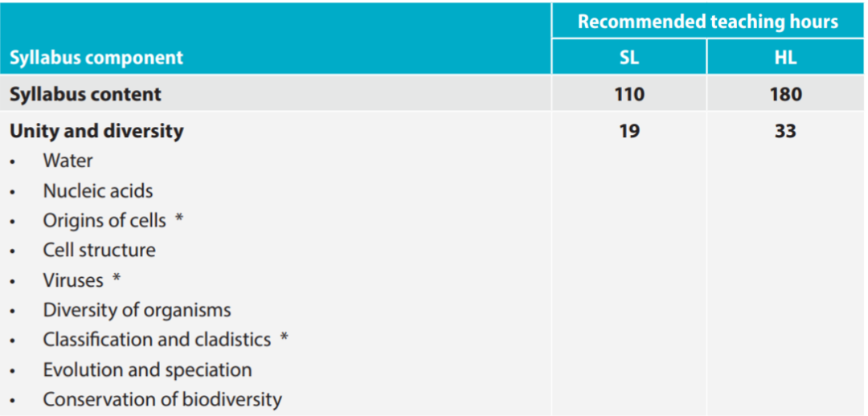Click the 19 SL hours value
The image size is (868, 416).
click(629, 131)
